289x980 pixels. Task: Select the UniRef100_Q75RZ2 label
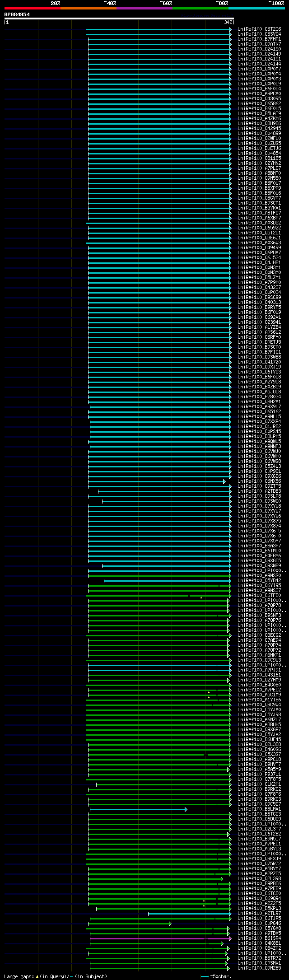click(x=259, y=864)
